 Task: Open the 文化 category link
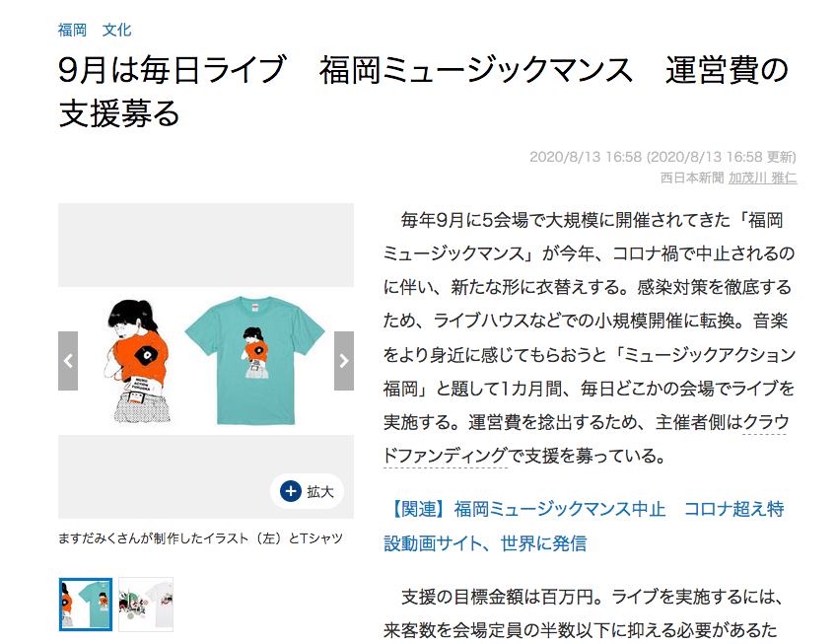[x=116, y=30]
